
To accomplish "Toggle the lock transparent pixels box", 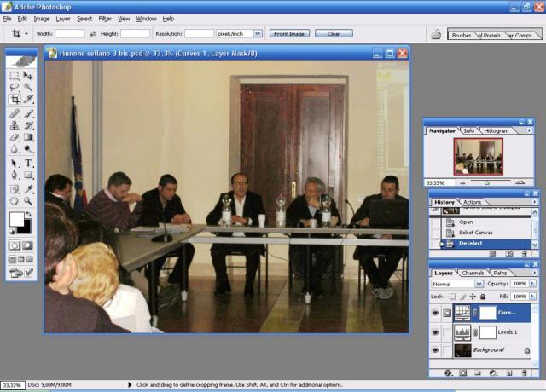I will pos(453,296).
